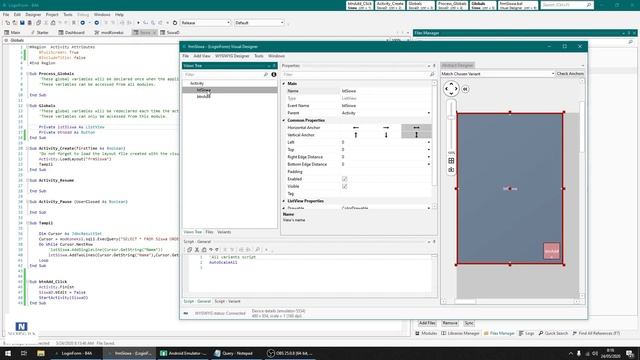Click the pan navigation circle in Abstract Designer

pos(451,89)
